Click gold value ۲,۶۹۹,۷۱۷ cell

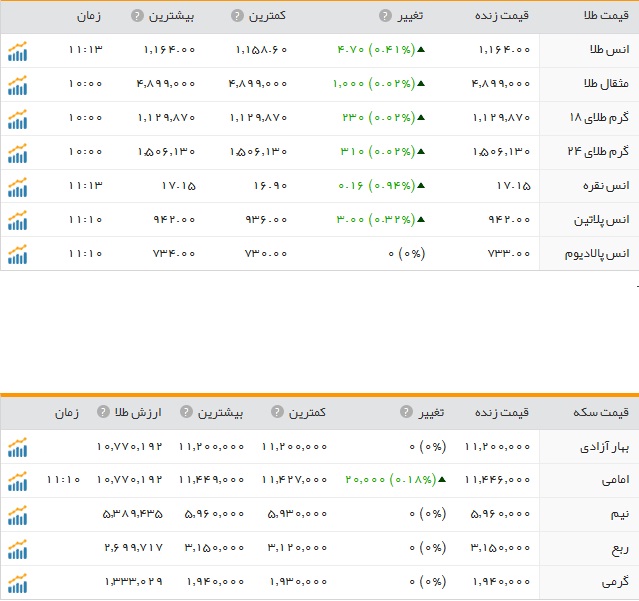(133, 548)
